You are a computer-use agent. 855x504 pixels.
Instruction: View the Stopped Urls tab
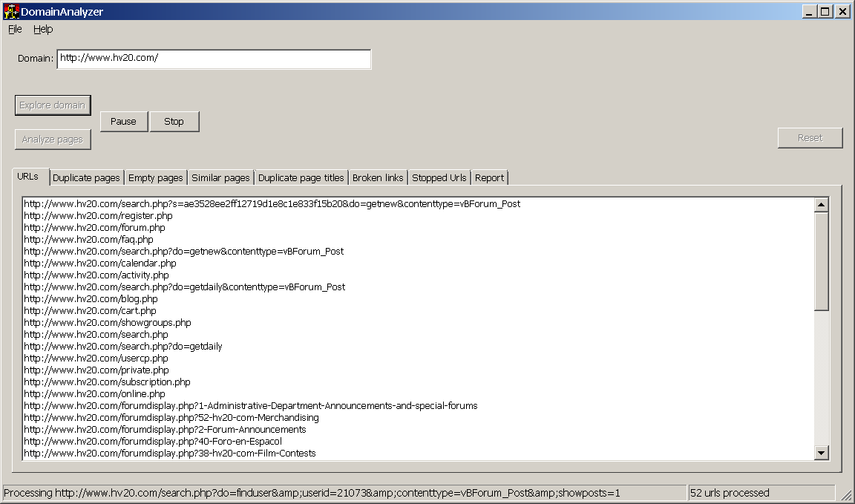[439, 178]
